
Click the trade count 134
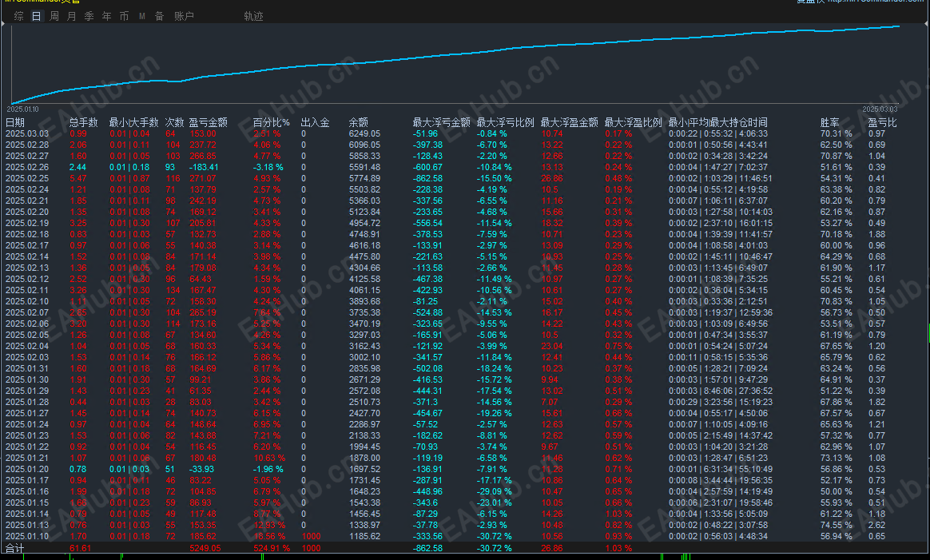(173, 290)
